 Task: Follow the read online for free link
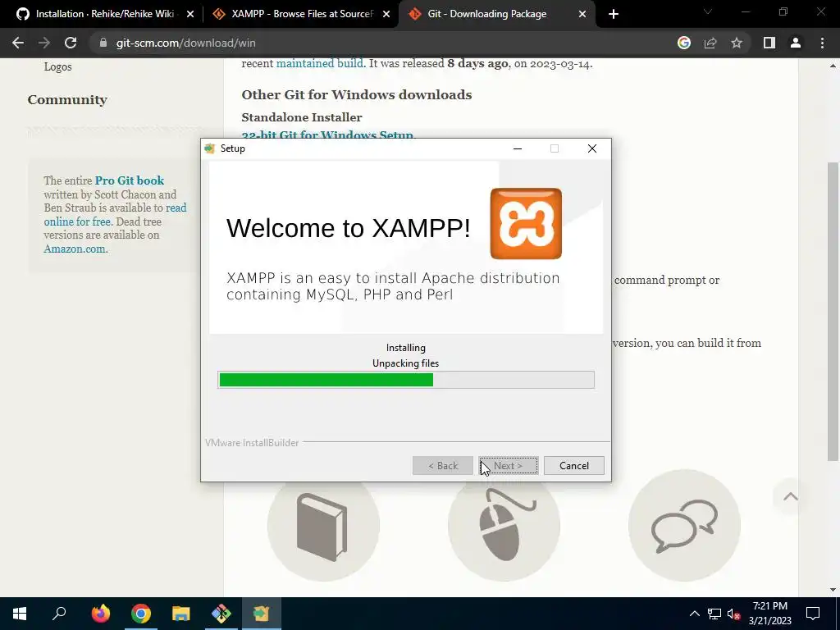coord(115,214)
